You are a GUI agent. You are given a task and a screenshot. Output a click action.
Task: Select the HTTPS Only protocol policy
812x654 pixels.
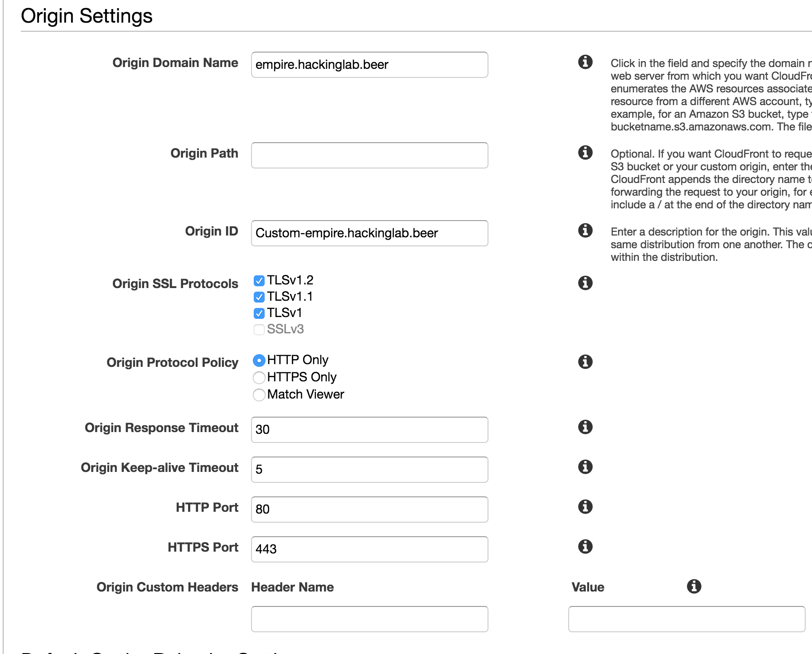(x=259, y=377)
